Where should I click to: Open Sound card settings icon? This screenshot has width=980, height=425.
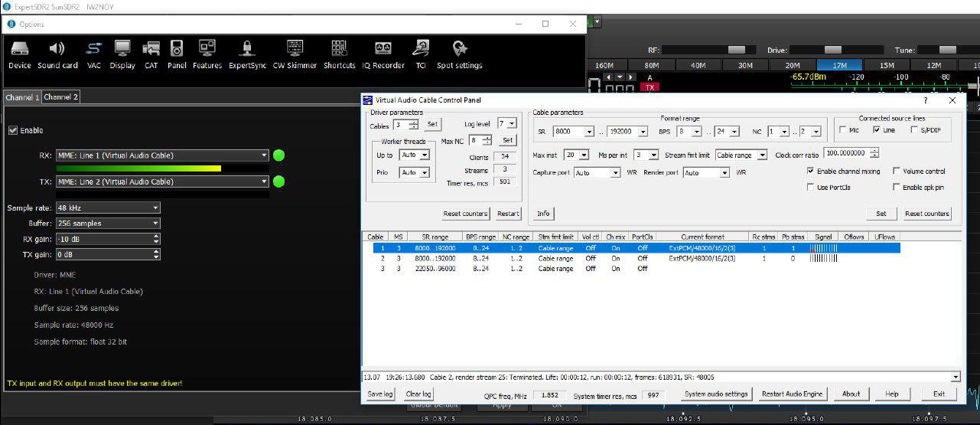click(x=57, y=49)
